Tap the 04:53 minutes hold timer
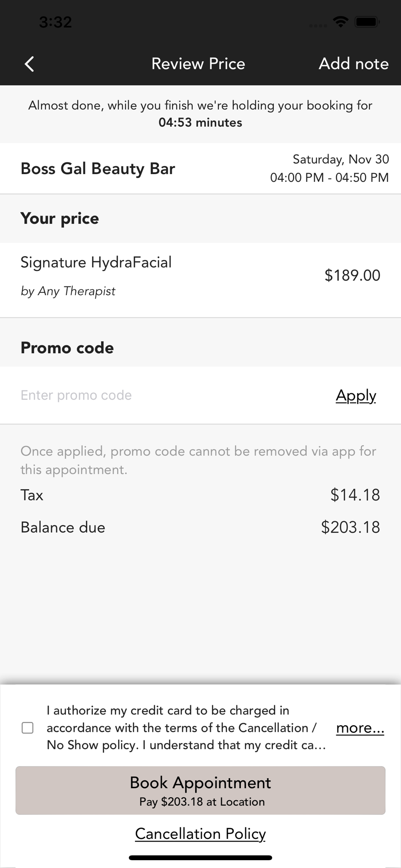401x868 pixels. click(x=200, y=122)
